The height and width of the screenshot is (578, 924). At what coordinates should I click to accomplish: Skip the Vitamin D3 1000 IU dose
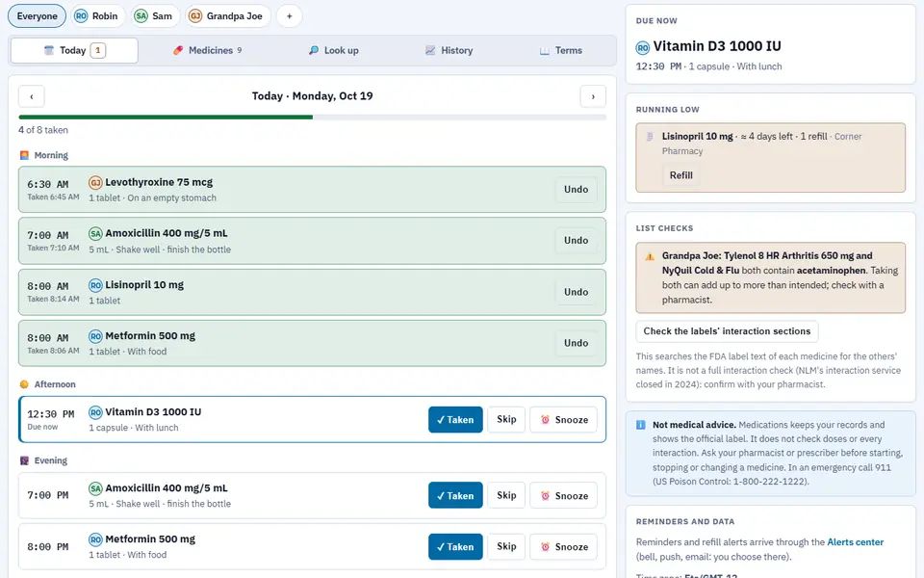pyautogui.click(x=506, y=419)
